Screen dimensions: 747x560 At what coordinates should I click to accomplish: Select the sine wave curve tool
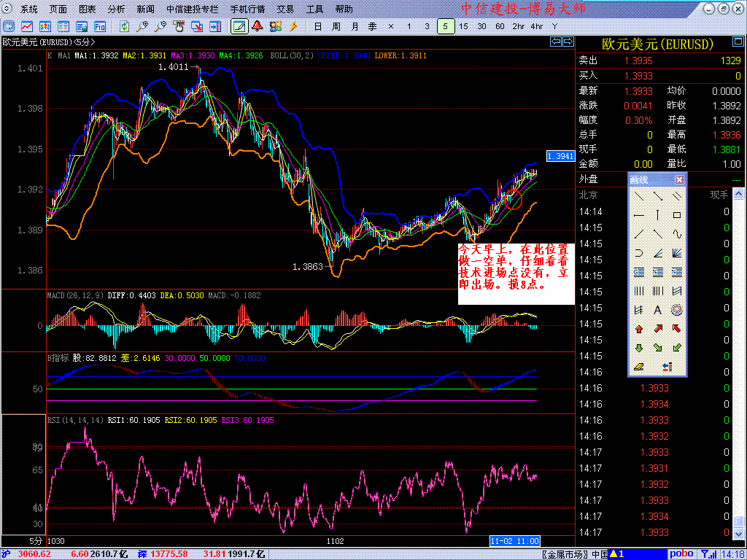tap(677, 234)
